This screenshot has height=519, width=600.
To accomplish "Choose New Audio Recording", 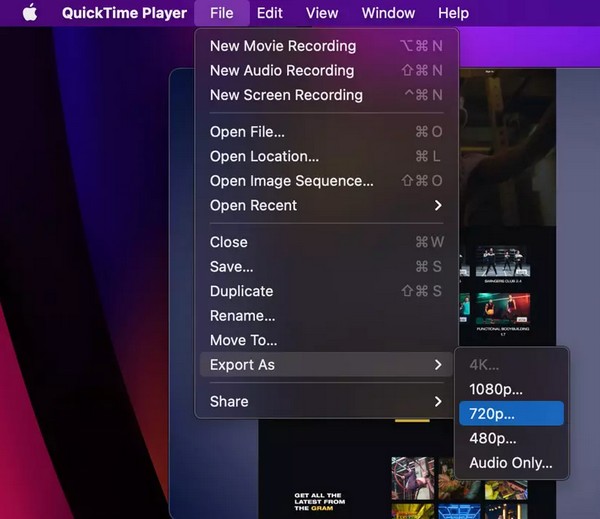I will pos(326,70).
